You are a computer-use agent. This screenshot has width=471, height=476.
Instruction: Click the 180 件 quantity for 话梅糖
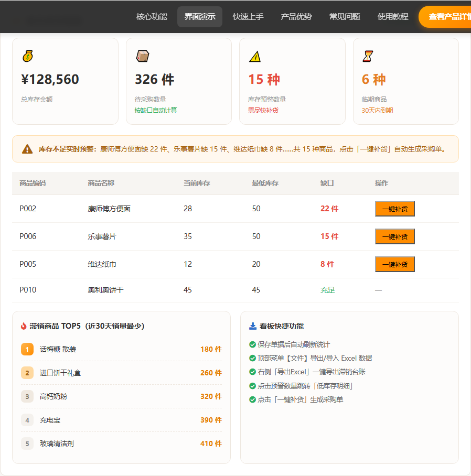[211, 349]
